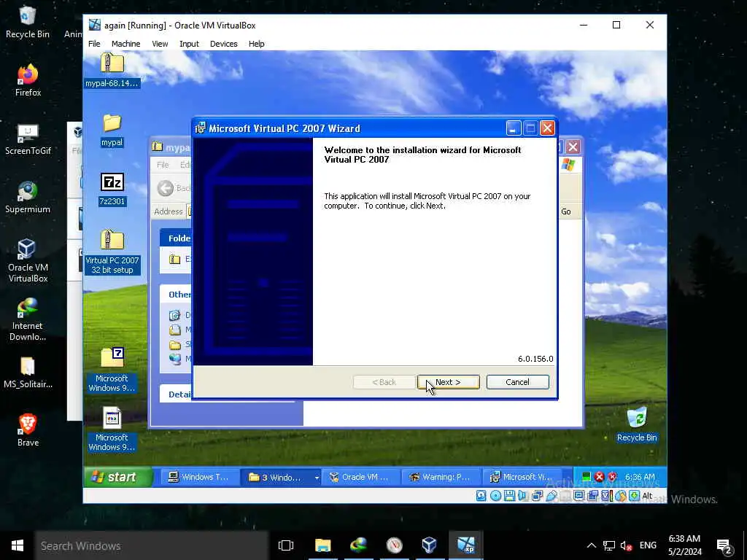
Task: Click the VirtualBox mouse integration status icon
Action: click(620, 496)
